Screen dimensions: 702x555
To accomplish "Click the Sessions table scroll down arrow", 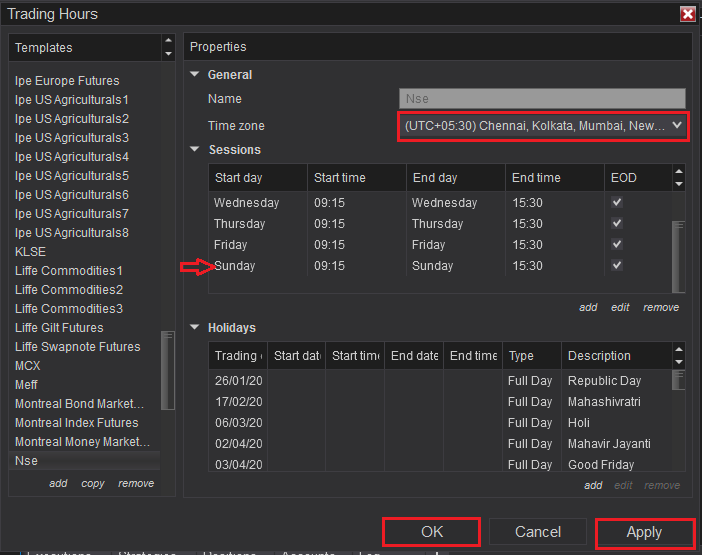I will click(680, 184).
